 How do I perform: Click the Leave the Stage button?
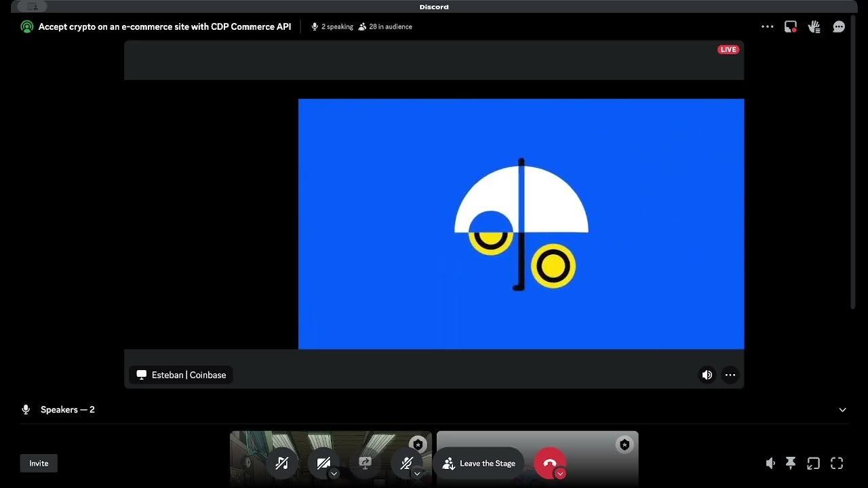click(479, 463)
